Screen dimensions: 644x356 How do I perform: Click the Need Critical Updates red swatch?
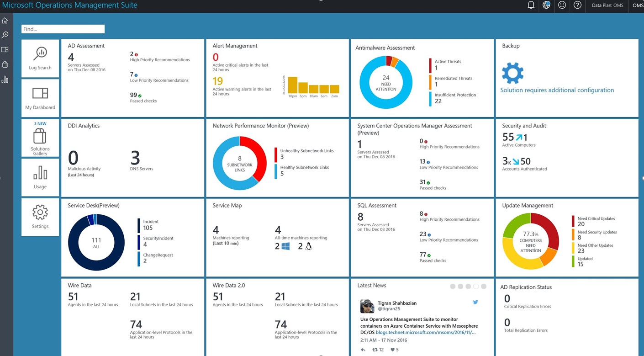[573, 221]
